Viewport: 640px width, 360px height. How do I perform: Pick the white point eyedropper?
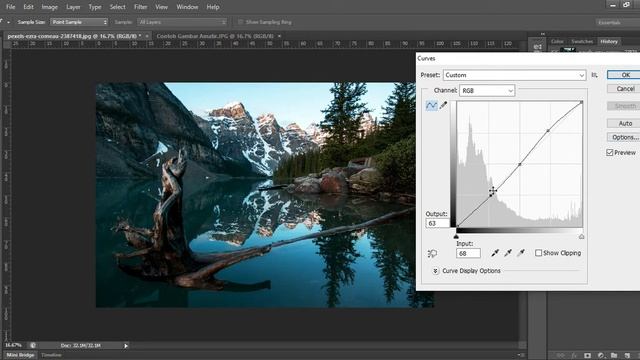[521, 253]
